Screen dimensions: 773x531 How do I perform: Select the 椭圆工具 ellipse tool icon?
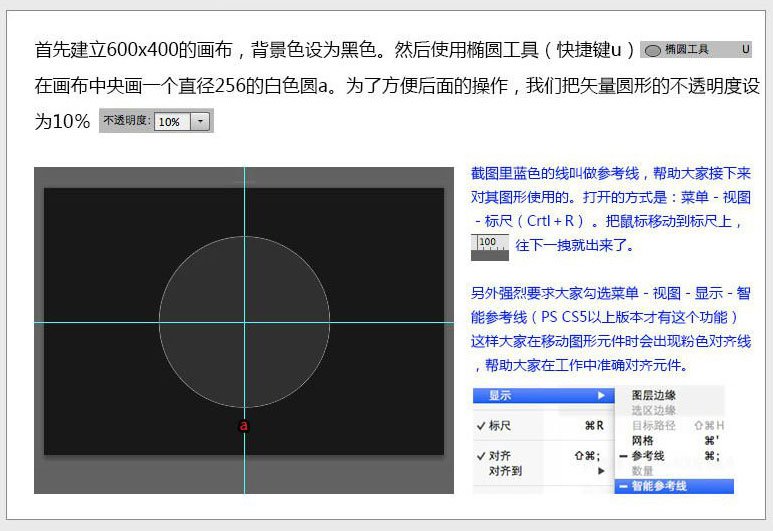click(653, 50)
